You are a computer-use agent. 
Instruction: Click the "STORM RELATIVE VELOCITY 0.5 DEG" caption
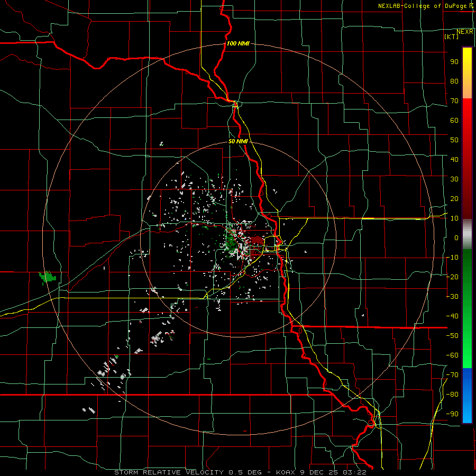coord(188,472)
